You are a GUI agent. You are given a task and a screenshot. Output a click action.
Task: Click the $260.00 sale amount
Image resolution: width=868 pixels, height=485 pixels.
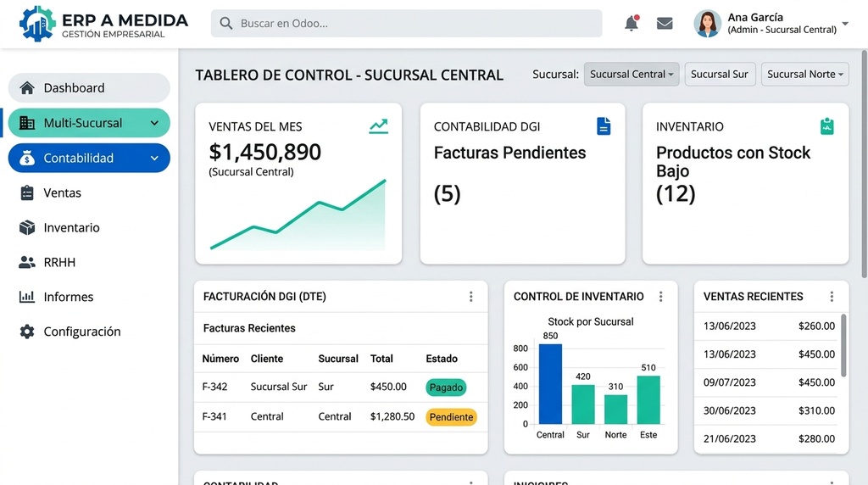(x=816, y=326)
